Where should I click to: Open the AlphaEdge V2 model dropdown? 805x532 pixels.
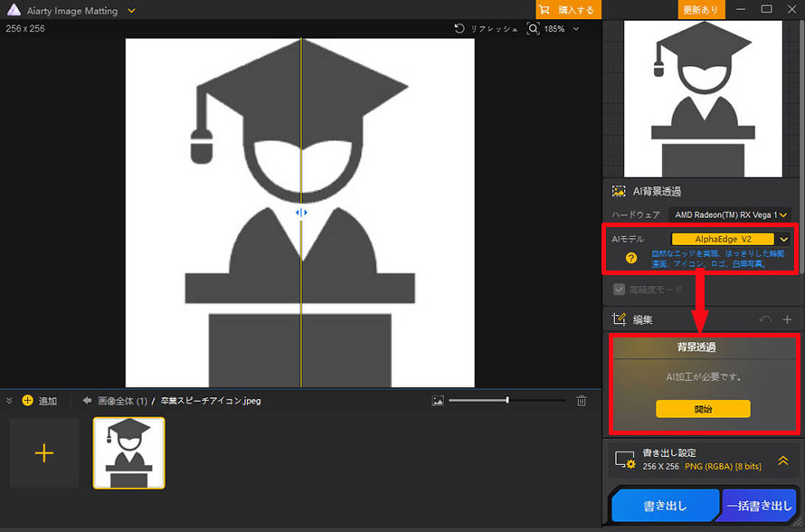click(x=730, y=239)
